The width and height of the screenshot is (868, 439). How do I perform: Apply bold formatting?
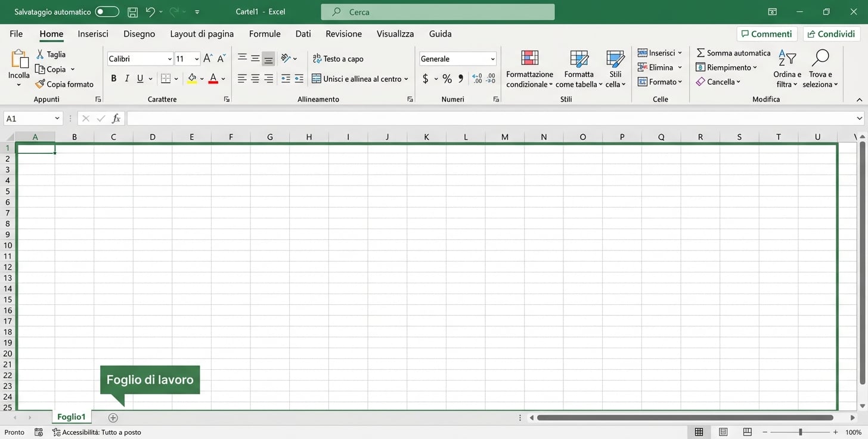pyautogui.click(x=114, y=79)
